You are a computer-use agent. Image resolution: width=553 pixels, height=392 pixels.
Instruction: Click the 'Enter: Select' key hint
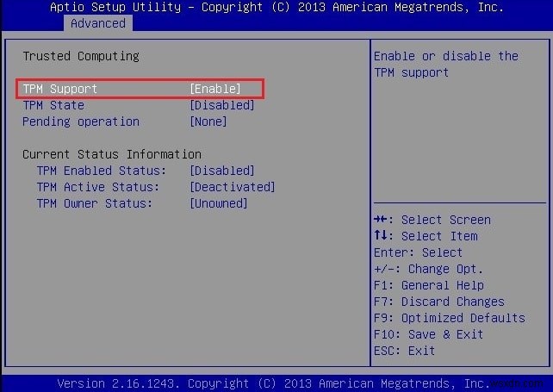tap(418, 252)
